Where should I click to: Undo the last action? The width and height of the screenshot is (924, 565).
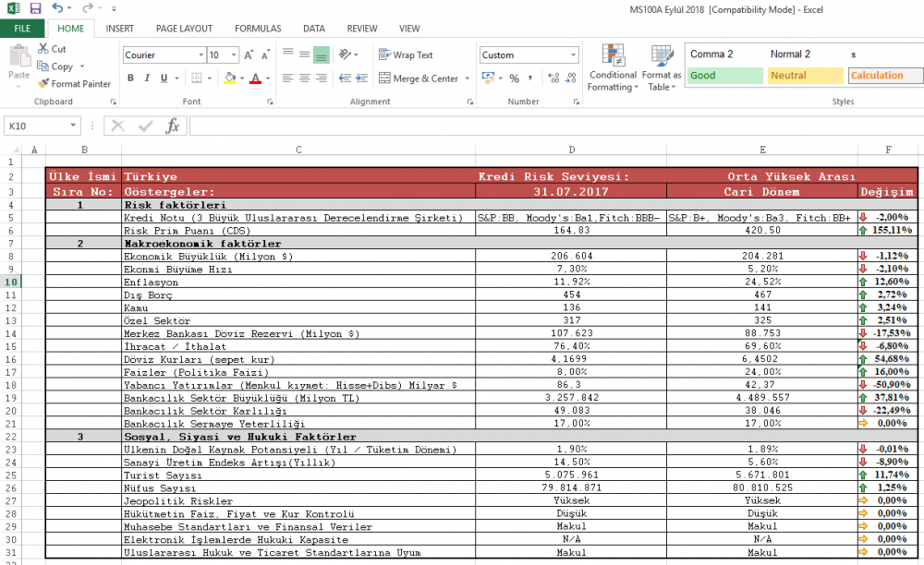[x=57, y=8]
